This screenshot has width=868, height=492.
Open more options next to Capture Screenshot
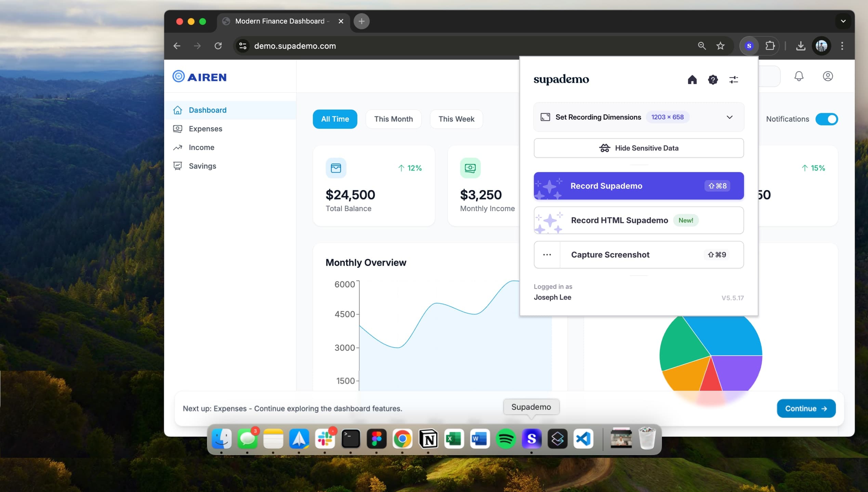[547, 255]
